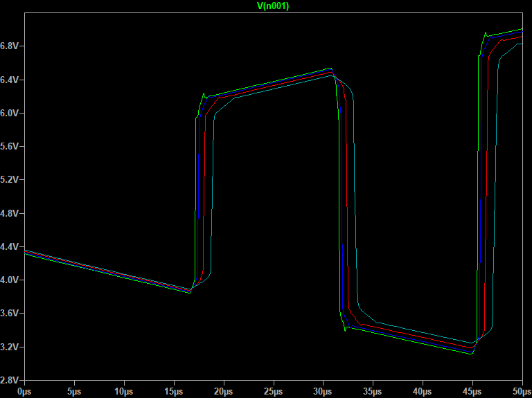Click the 6.8V vertical axis label

coord(9,46)
